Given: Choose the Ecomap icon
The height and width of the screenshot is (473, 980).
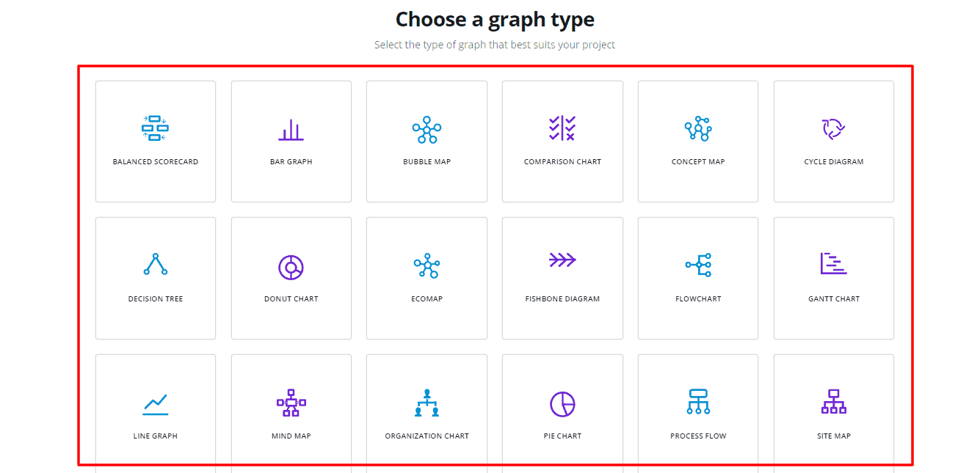Looking at the screenshot, I should click(427, 266).
